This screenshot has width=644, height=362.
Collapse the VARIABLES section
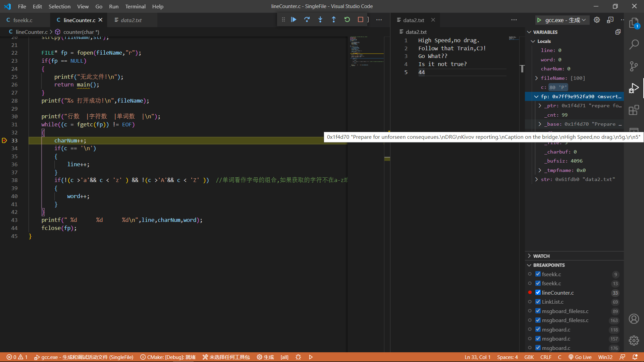529,32
